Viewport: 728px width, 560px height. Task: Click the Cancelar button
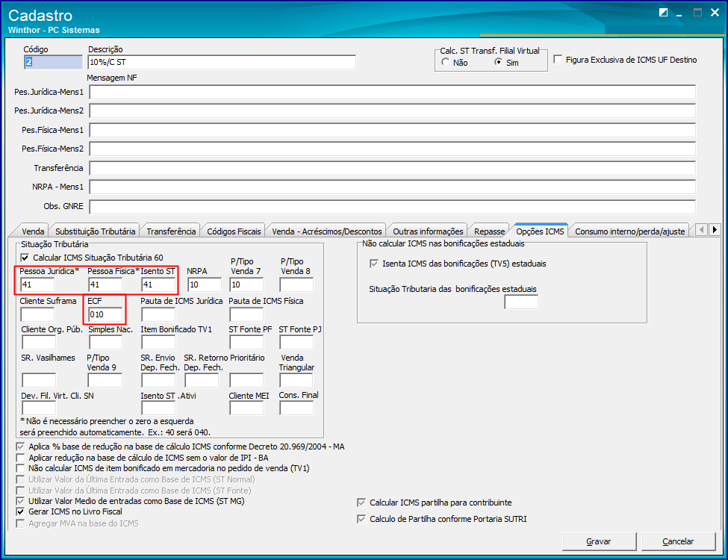click(x=678, y=541)
